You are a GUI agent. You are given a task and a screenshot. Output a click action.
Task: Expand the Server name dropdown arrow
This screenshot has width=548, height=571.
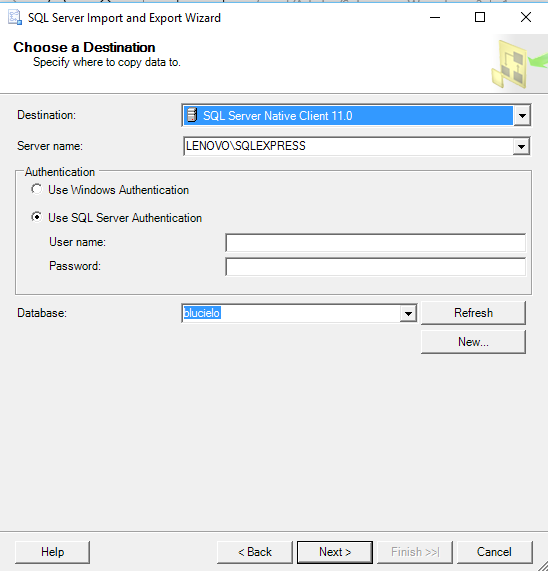pyautogui.click(x=521, y=146)
